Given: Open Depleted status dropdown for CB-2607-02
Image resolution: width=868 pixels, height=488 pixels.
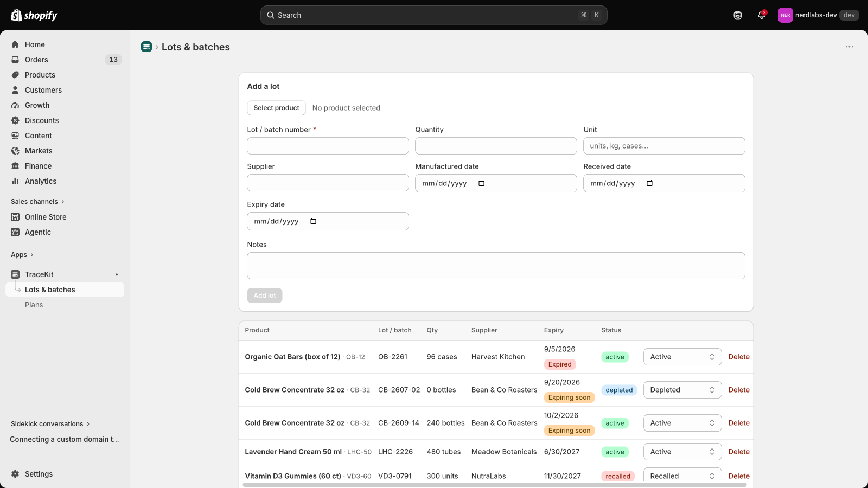Looking at the screenshot, I should pyautogui.click(x=682, y=390).
